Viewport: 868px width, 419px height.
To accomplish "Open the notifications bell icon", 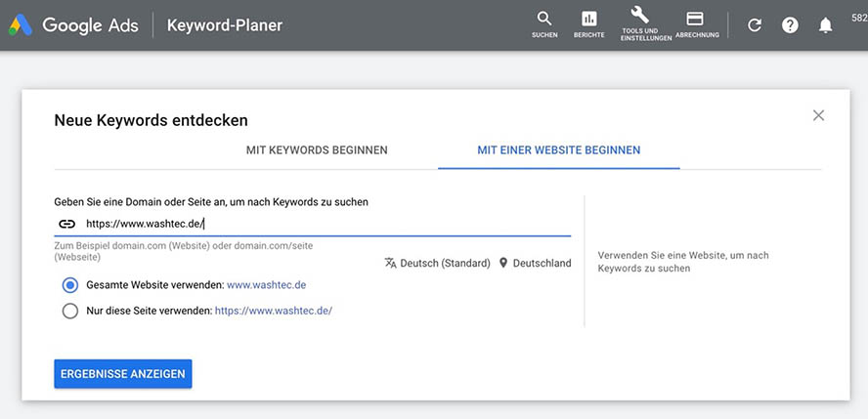I will pyautogui.click(x=825, y=24).
